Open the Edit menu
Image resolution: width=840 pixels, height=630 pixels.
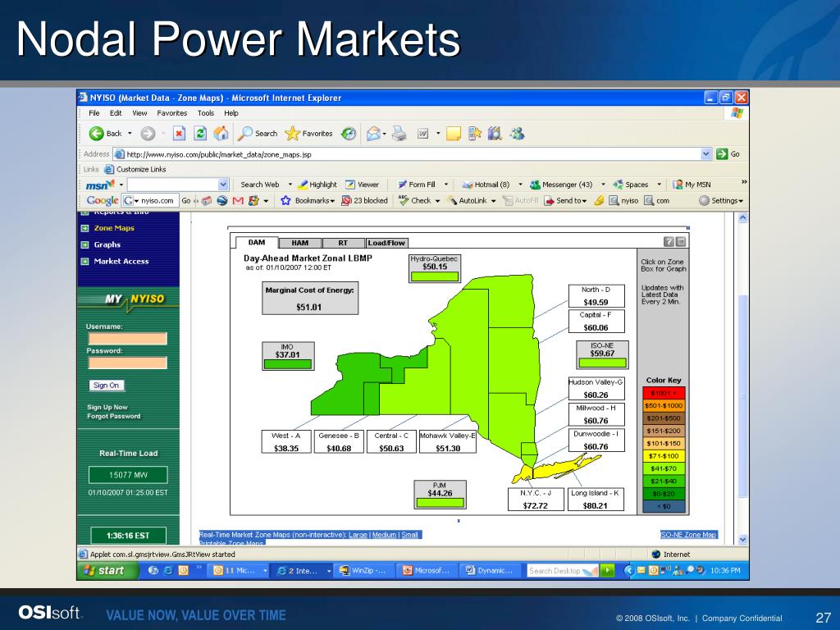point(116,113)
